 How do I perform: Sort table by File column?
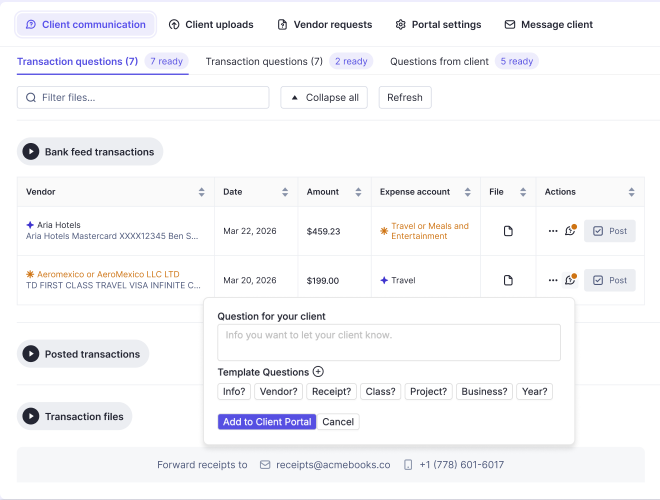pyautogui.click(x=523, y=192)
